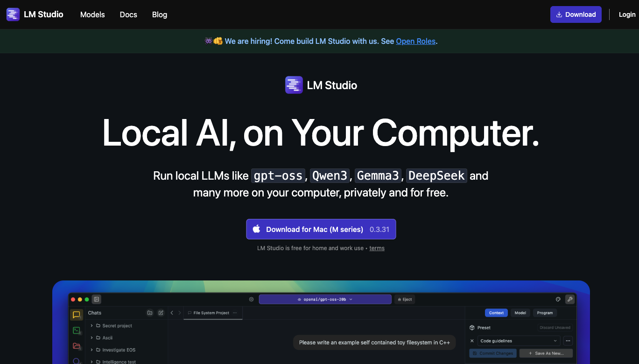Open the app settings gear
The width and height of the screenshot is (639, 364).
pyautogui.click(x=251, y=299)
